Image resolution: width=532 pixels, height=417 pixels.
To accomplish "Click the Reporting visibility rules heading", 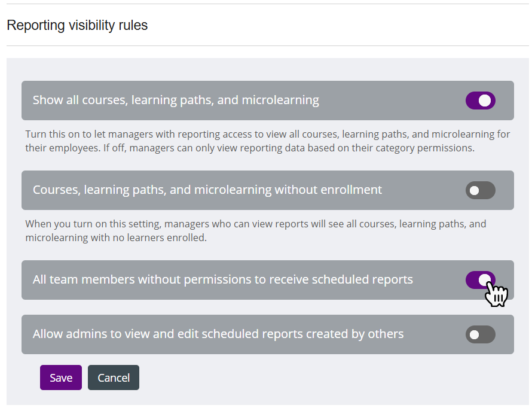I will click(77, 26).
